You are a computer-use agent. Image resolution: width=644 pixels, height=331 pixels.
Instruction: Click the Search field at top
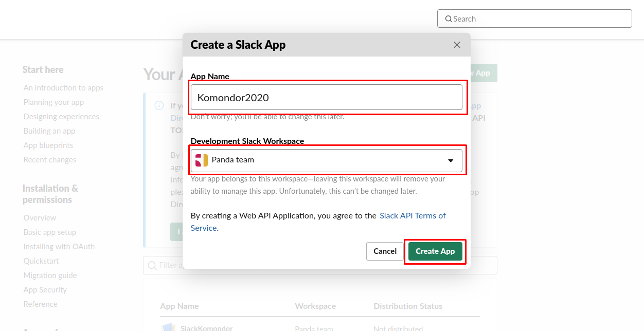click(534, 19)
